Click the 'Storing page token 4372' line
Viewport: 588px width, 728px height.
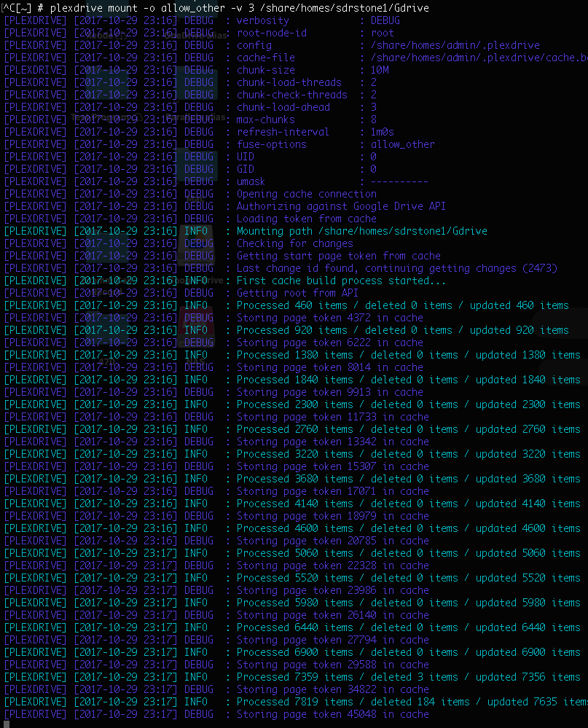pos(329,318)
